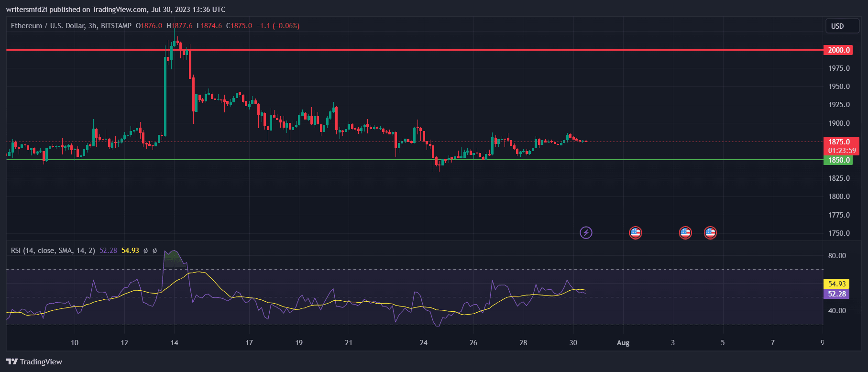Click the yellow 54.93 RSI axis label
The width and height of the screenshot is (868, 372).
point(836,284)
